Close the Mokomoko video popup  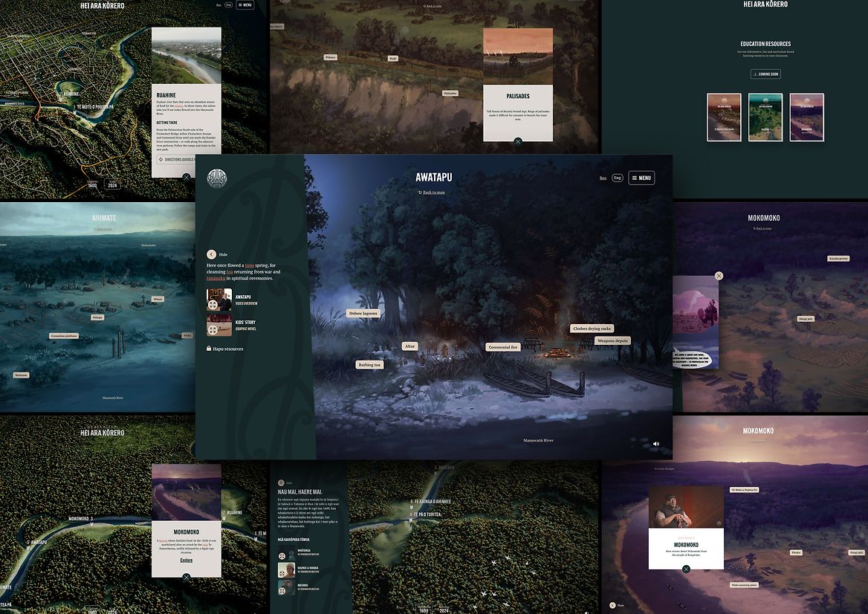686,569
